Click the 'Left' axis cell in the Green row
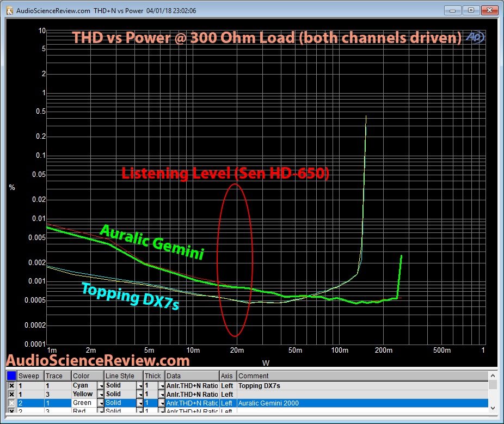Viewport: 504px width, 424px height. point(228,403)
